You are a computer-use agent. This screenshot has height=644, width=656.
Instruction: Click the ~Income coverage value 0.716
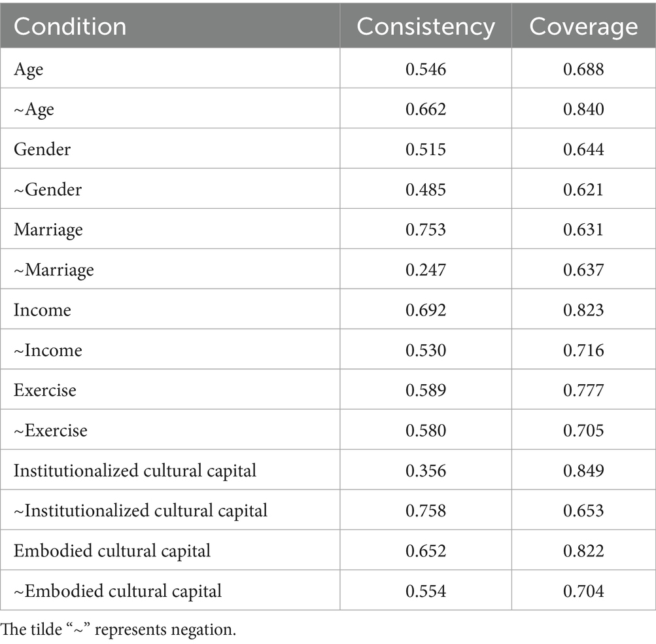[583, 350]
